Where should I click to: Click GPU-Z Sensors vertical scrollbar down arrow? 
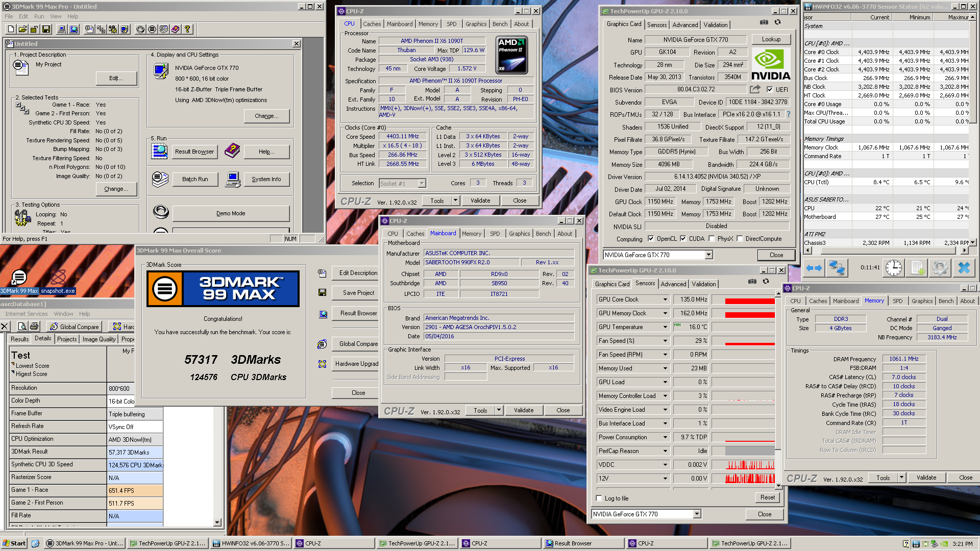coord(778,485)
